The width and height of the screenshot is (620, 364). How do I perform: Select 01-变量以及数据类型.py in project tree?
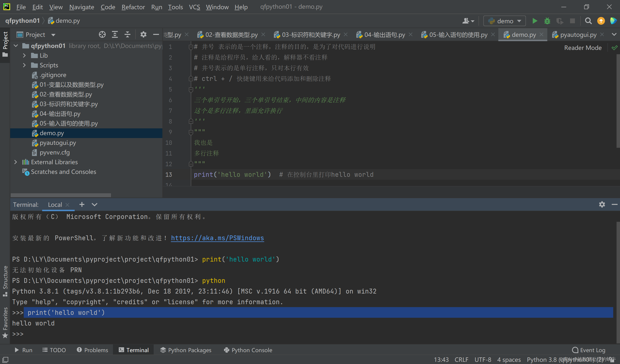click(x=71, y=85)
